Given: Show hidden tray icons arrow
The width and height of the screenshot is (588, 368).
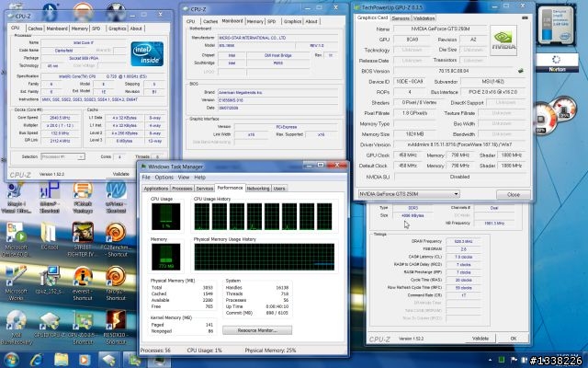Looking at the screenshot, I should pyautogui.click(x=490, y=360).
